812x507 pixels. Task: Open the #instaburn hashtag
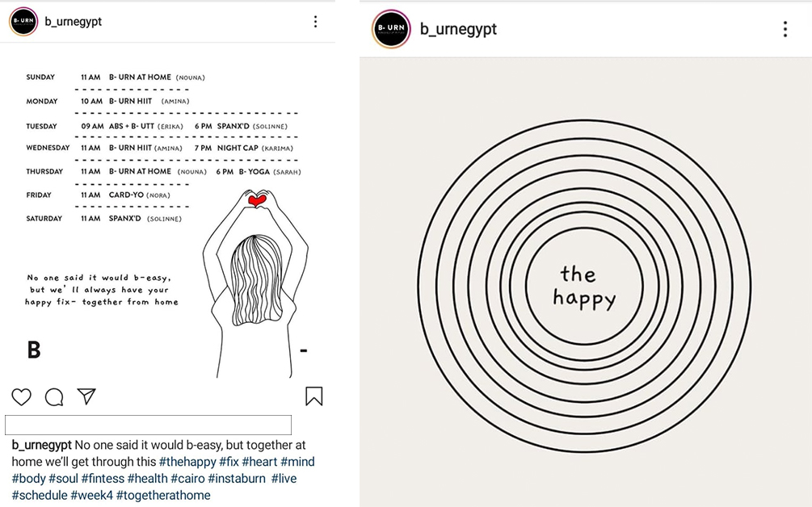point(237,479)
